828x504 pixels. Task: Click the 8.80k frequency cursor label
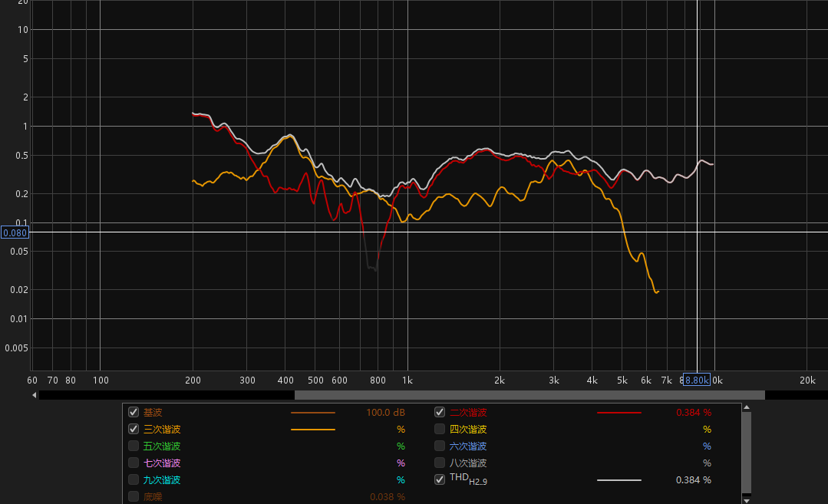(x=697, y=380)
